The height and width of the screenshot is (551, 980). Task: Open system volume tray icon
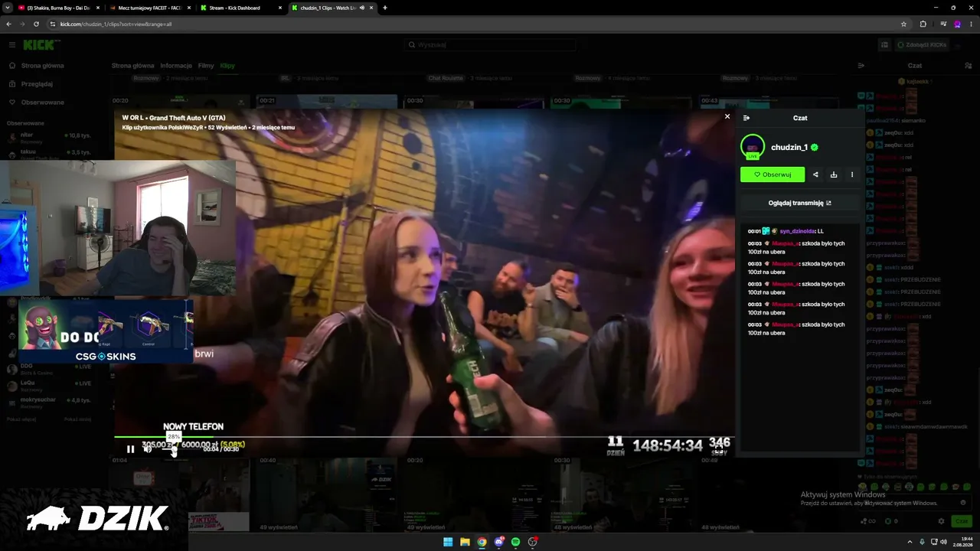point(942,542)
